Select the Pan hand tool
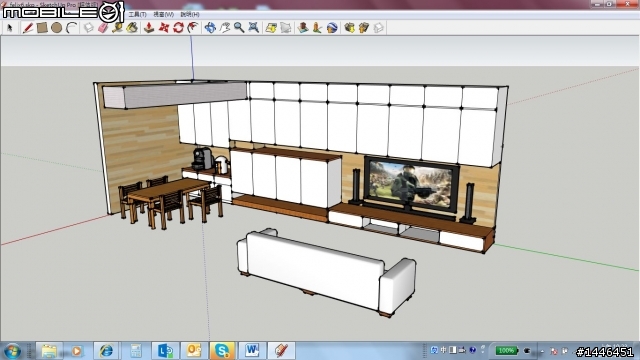The width and height of the screenshot is (640, 360). [224, 28]
